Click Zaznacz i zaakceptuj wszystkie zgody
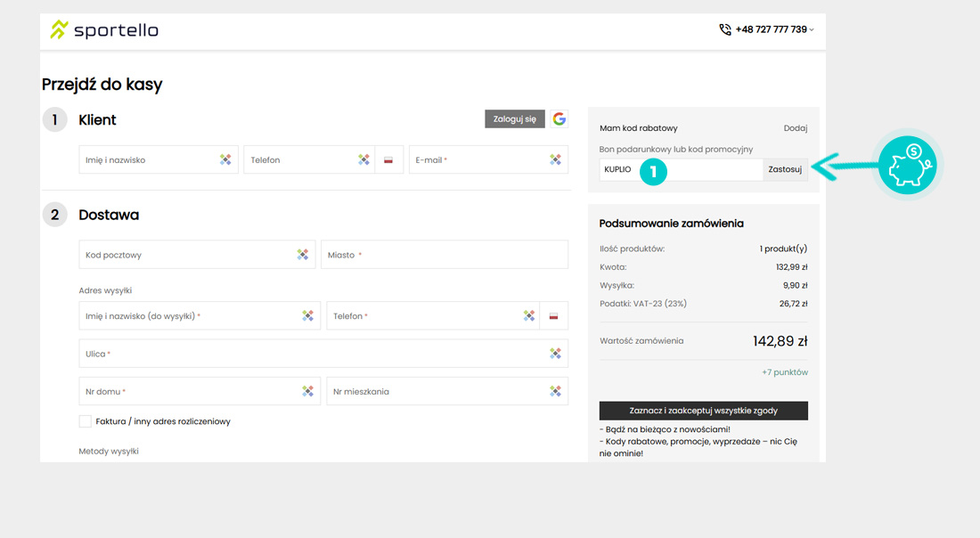The height and width of the screenshot is (538, 980). [x=703, y=411]
